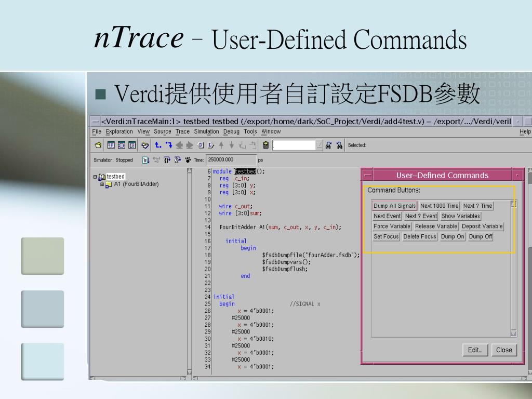Click the third window icon beside schematic
The image size is (532, 399).
point(132,145)
